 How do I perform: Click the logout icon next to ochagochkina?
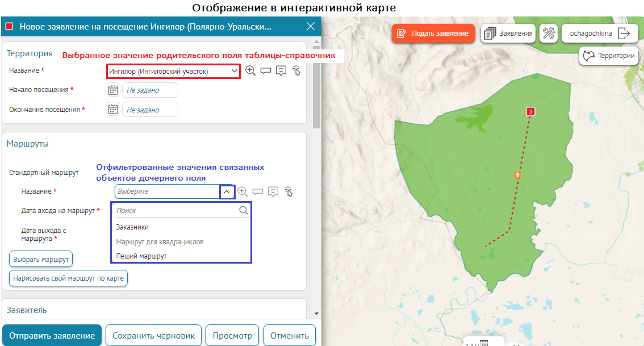[624, 34]
